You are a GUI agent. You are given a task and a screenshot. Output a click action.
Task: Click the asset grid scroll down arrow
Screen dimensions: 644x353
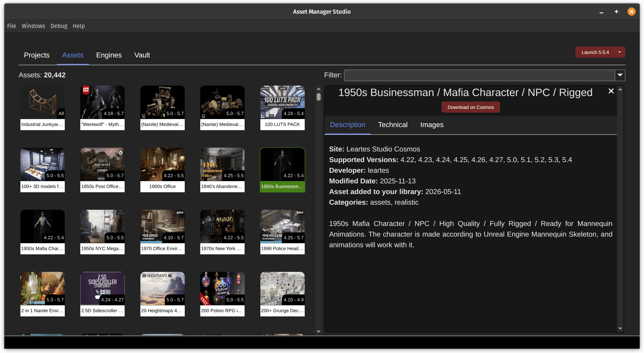318,331
